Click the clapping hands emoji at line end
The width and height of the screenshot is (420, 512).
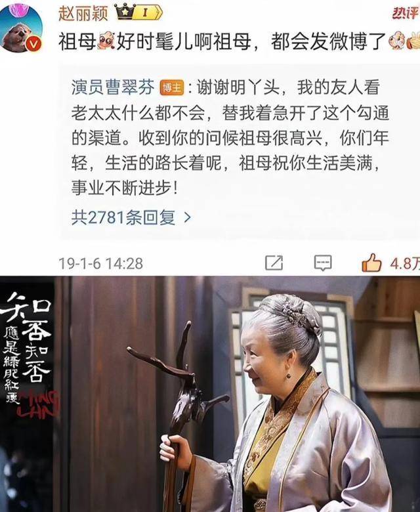414,41
